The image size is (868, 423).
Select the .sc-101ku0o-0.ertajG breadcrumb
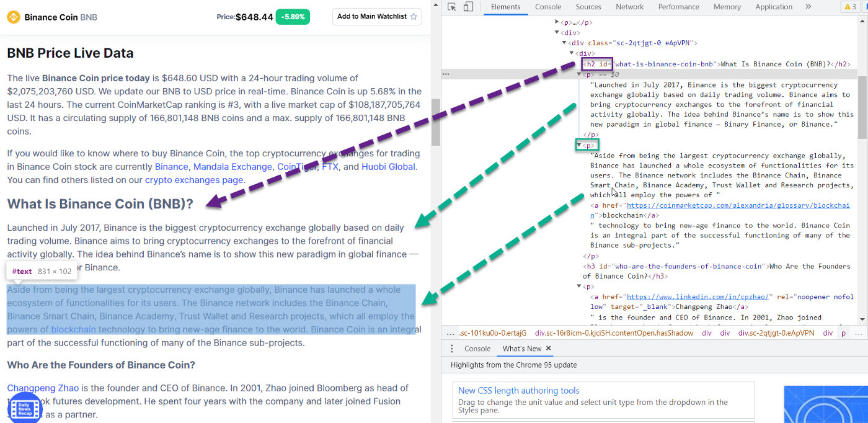(x=493, y=333)
